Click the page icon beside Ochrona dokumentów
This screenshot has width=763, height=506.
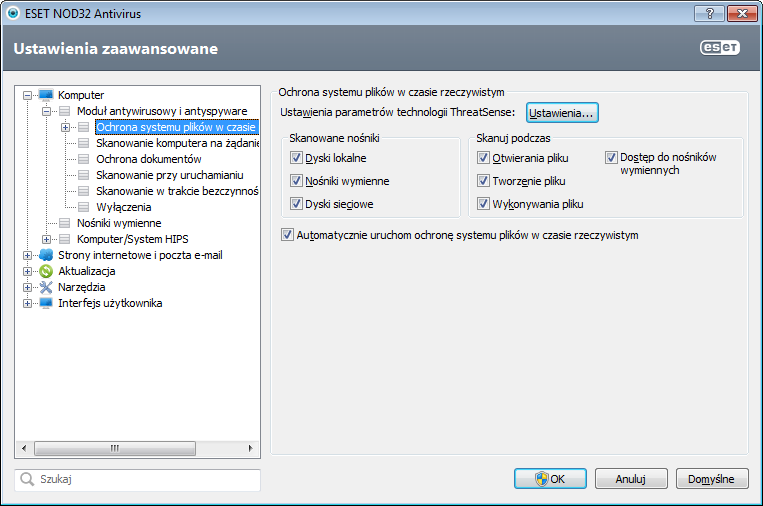84,159
